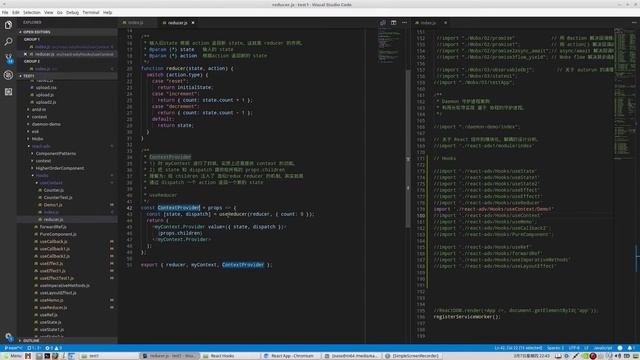Click the Split Editor icon
This screenshot has width=640, height=360.
click(393, 23)
